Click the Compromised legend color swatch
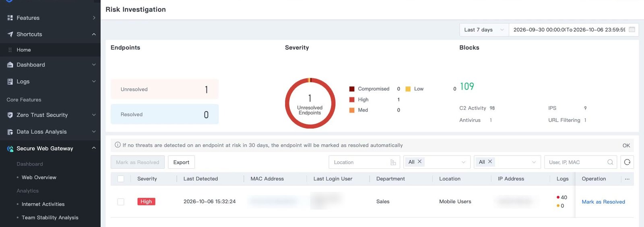Screen dimensions: 644x227 pyautogui.click(x=352, y=89)
